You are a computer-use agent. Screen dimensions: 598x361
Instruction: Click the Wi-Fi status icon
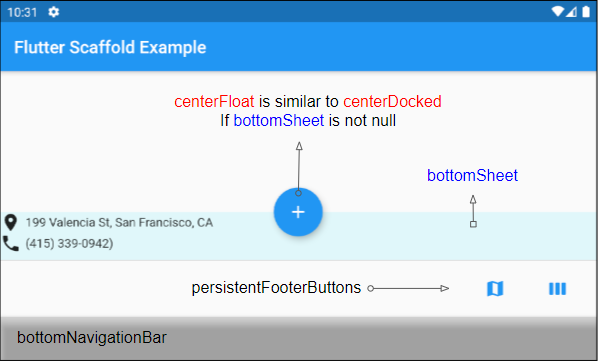pos(557,12)
